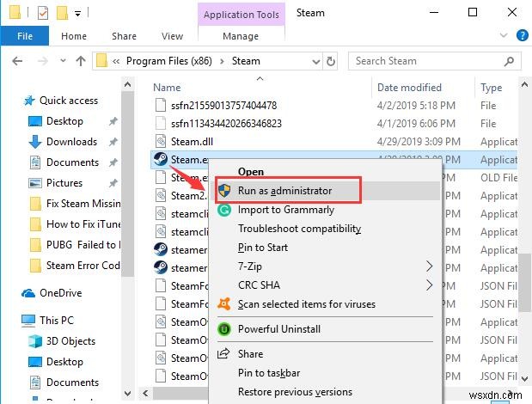Expand the address bar history dropdown
The width and height of the screenshot is (532, 404).
(x=316, y=61)
